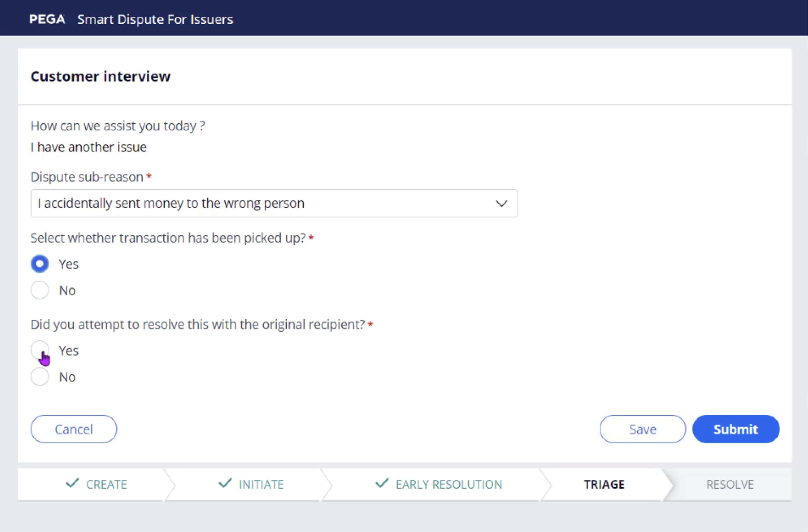Go to the CREATE stage step

(106, 484)
